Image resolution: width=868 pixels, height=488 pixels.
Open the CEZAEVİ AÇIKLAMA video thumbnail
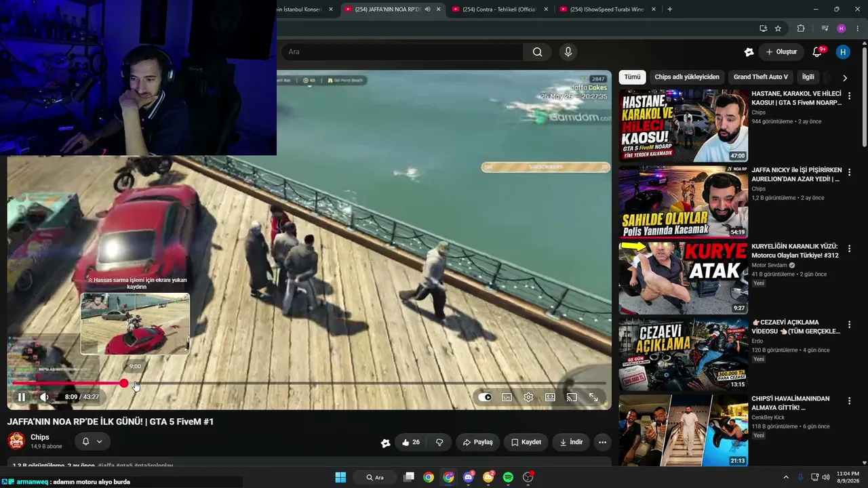683,354
